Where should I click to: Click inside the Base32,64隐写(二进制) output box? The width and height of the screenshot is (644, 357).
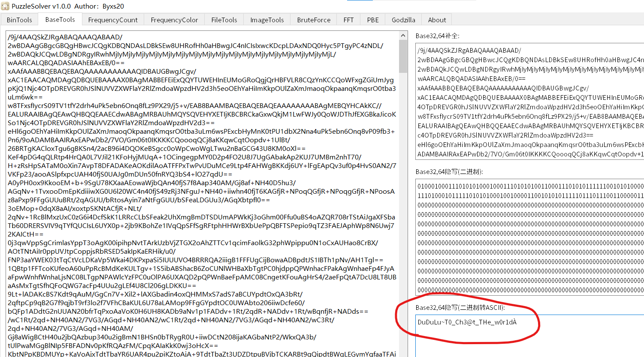click(530, 237)
